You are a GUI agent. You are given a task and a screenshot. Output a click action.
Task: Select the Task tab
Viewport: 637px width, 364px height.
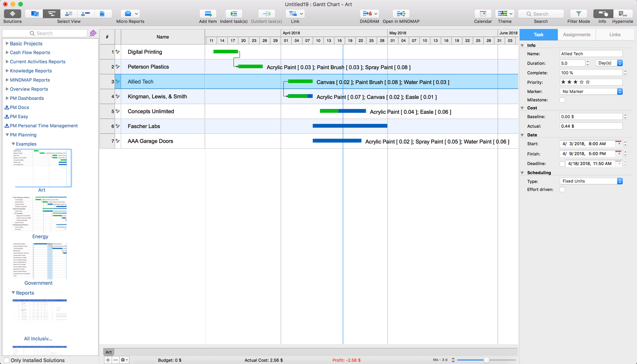(x=538, y=34)
